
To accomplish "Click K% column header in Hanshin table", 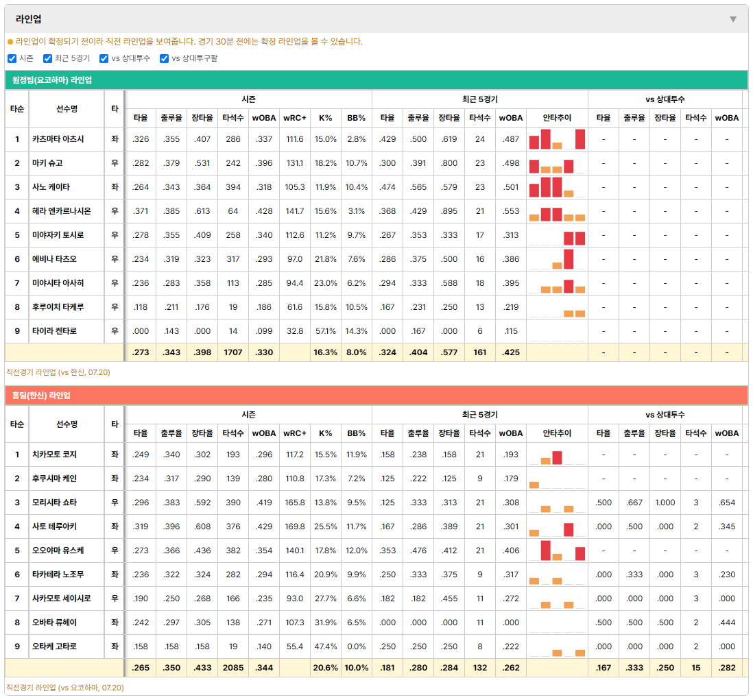I will tap(326, 433).
